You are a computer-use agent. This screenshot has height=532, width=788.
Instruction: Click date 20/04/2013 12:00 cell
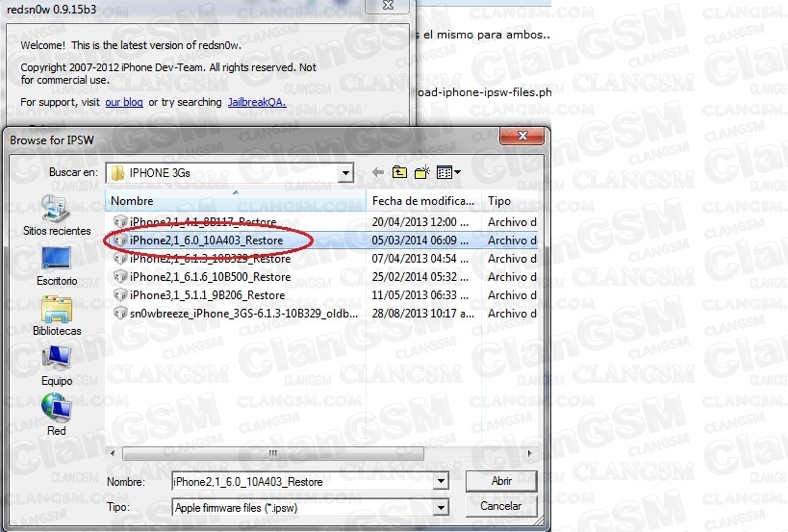click(420, 221)
